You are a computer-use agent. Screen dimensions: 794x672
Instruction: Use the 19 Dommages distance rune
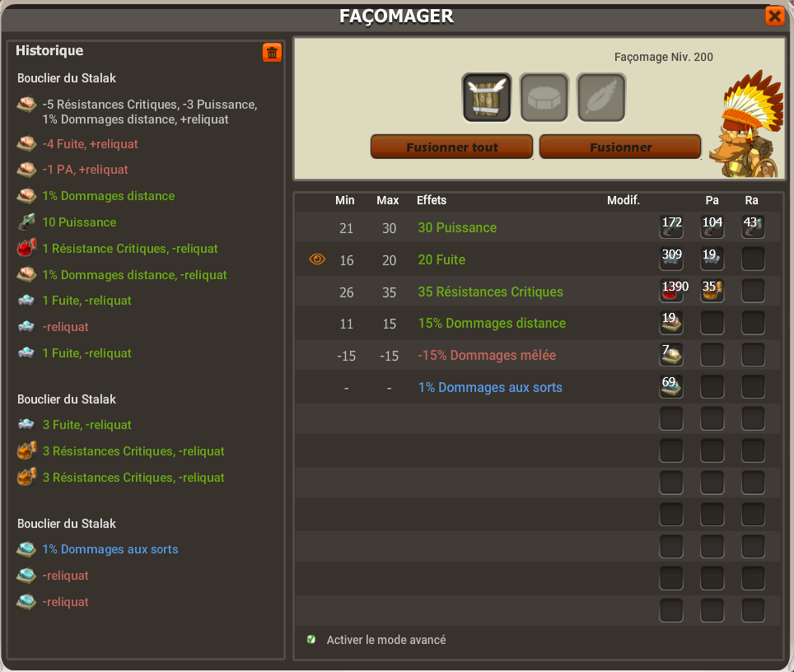point(671,323)
